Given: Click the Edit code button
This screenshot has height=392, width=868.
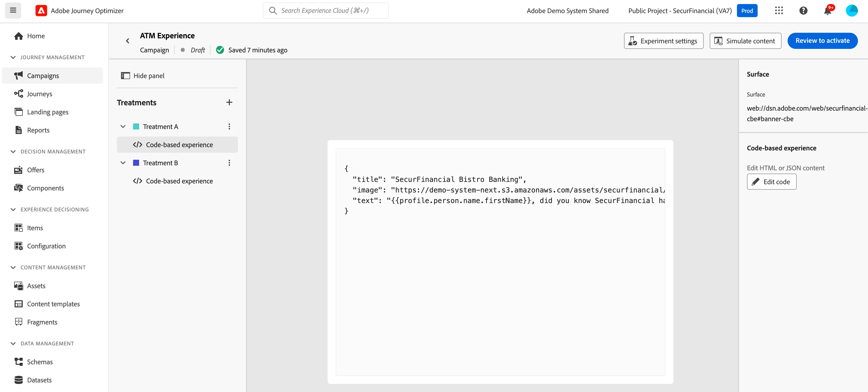Looking at the screenshot, I should (772, 182).
